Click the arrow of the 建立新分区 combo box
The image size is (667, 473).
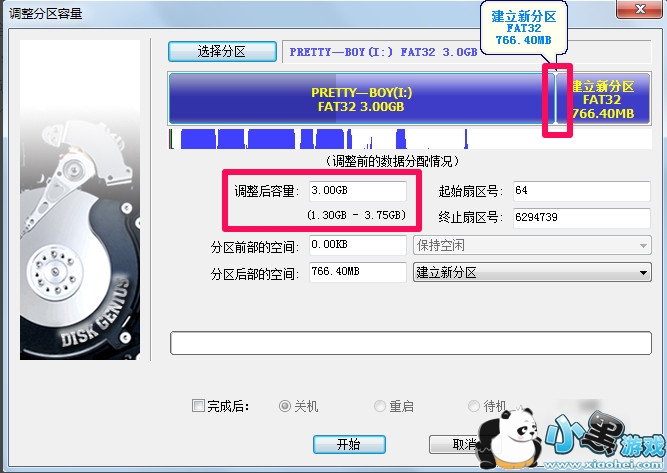(x=643, y=273)
